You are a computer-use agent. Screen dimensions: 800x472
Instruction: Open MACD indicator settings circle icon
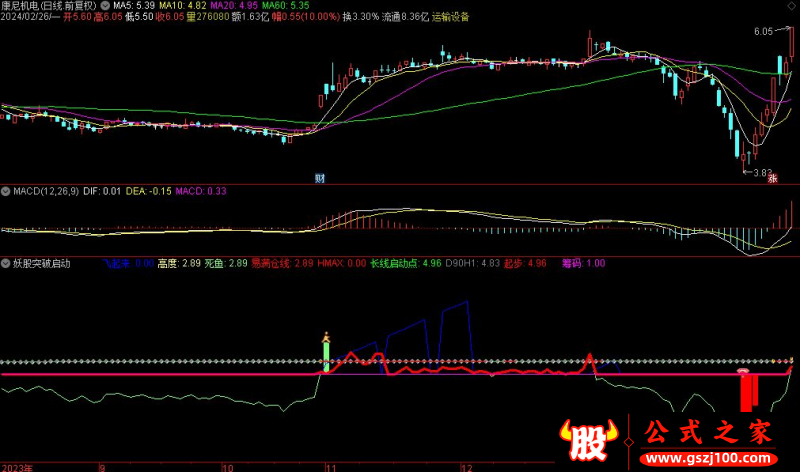[x=5, y=190]
